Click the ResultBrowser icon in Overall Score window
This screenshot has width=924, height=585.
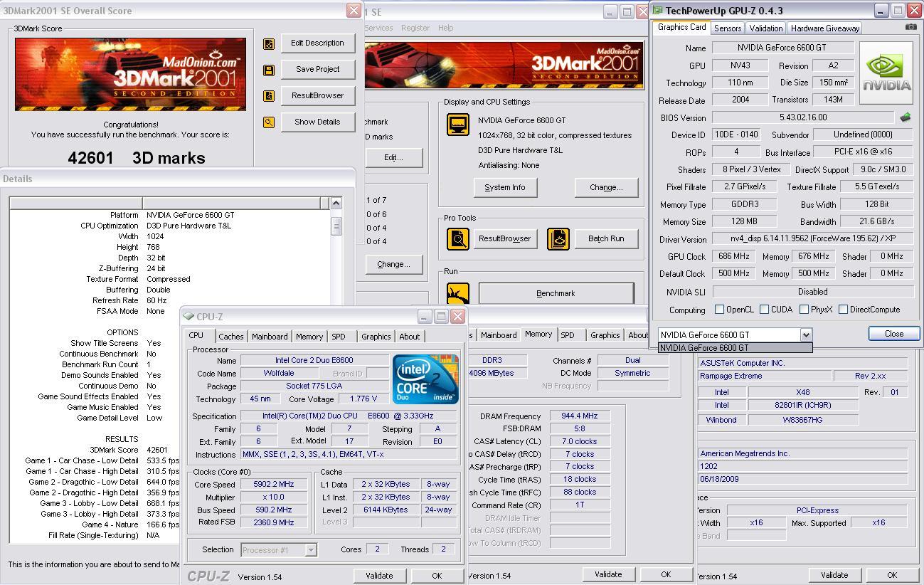[x=269, y=96]
